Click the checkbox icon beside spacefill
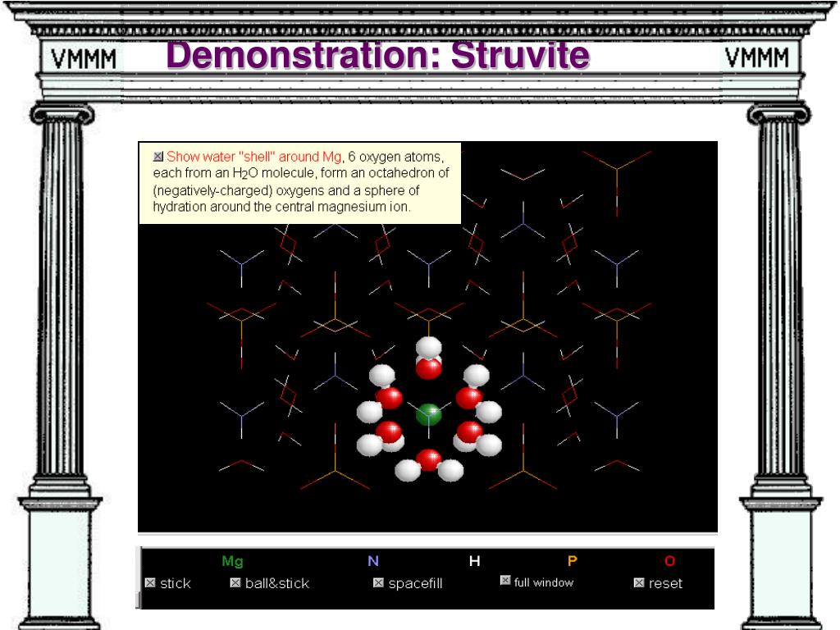The width and height of the screenshot is (840, 630). click(378, 583)
